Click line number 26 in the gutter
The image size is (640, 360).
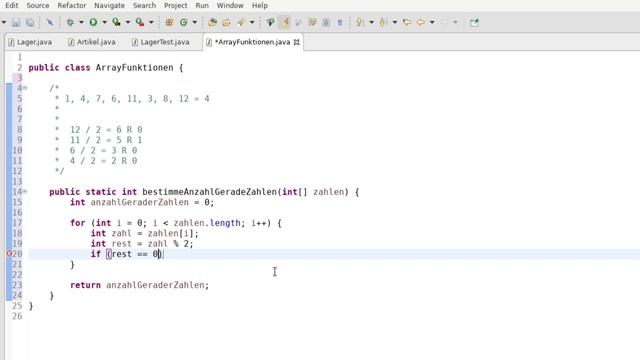tap(17, 316)
